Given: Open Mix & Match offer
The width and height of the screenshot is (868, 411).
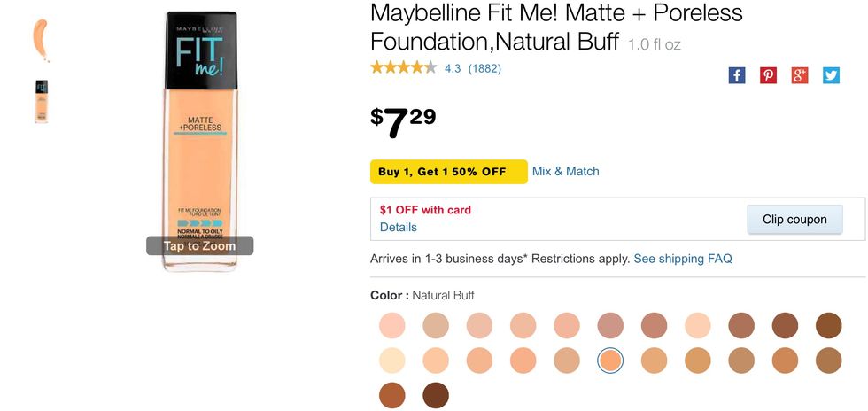Looking at the screenshot, I should (566, 172).
